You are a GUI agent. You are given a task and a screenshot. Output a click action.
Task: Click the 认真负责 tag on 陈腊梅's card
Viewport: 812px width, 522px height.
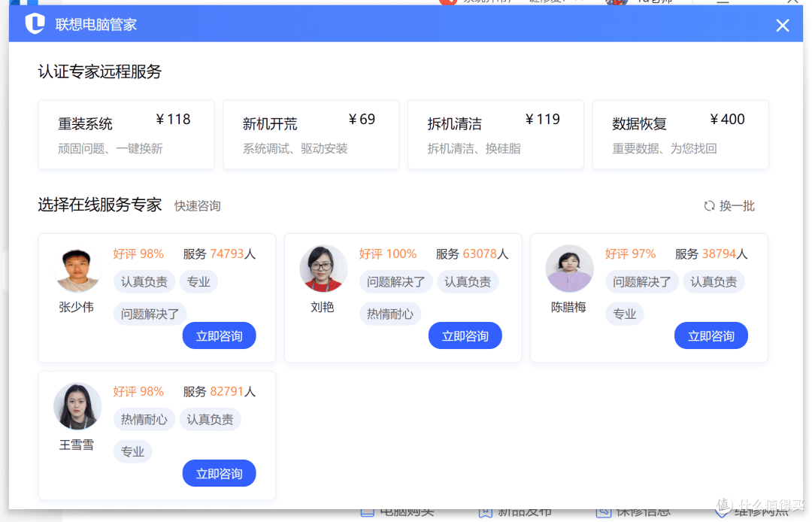(x=714, y=282)
